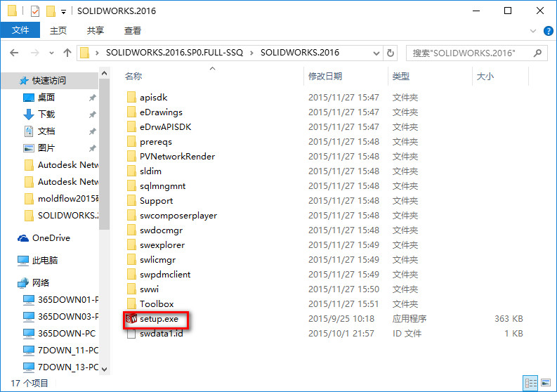The height and width of the screenshot is (392, 557).
Task: Open the recent locations dropdown arrow
Action: pyautogui.click(x=51, y=53)
